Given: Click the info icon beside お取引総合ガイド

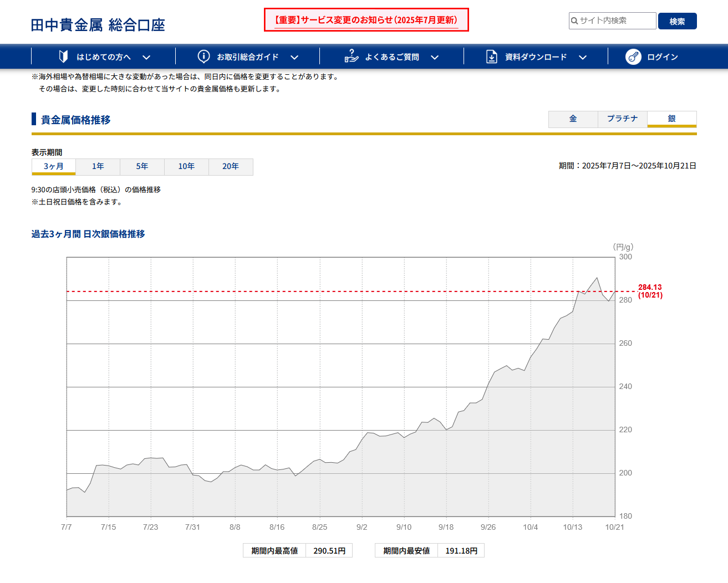Looking at the screenshot, I should (204, 57).
